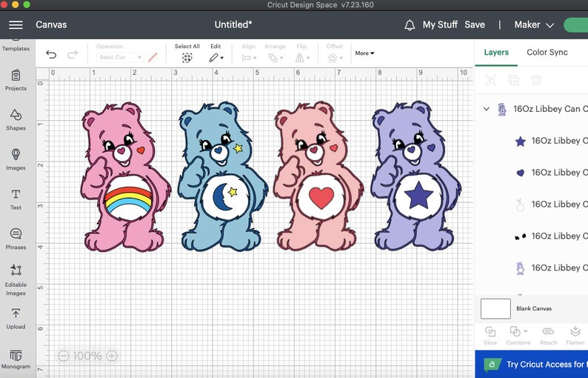Click the Select All icon
The width and height of the screenshot is (588, 378).
coord(187,57)
